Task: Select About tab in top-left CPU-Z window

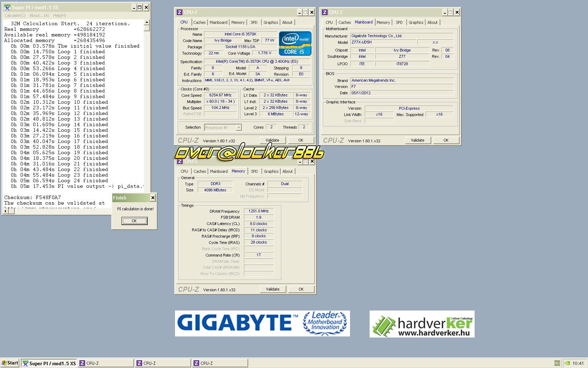Action: 287,22
